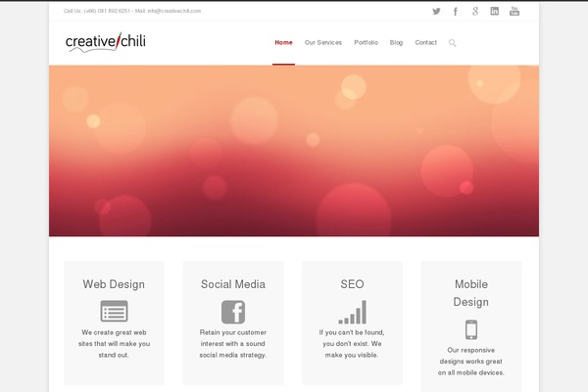Select the SEO heading
This screenshot has width=588, height=392.
point(352,284)
